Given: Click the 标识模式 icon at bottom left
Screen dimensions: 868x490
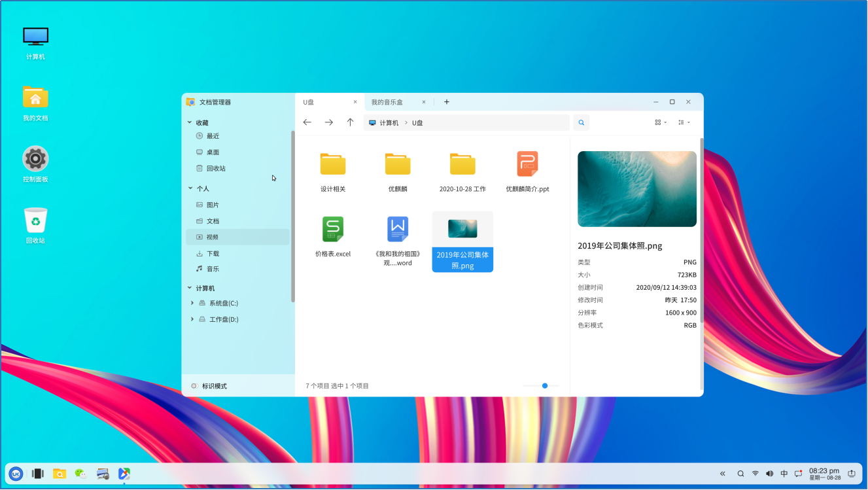Looking at the screenshot, I should (x=194, y=385).
